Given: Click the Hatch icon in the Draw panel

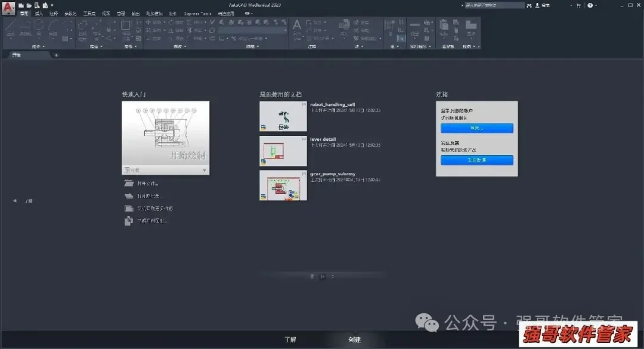Looking at the screenshot, I should 66,39.
